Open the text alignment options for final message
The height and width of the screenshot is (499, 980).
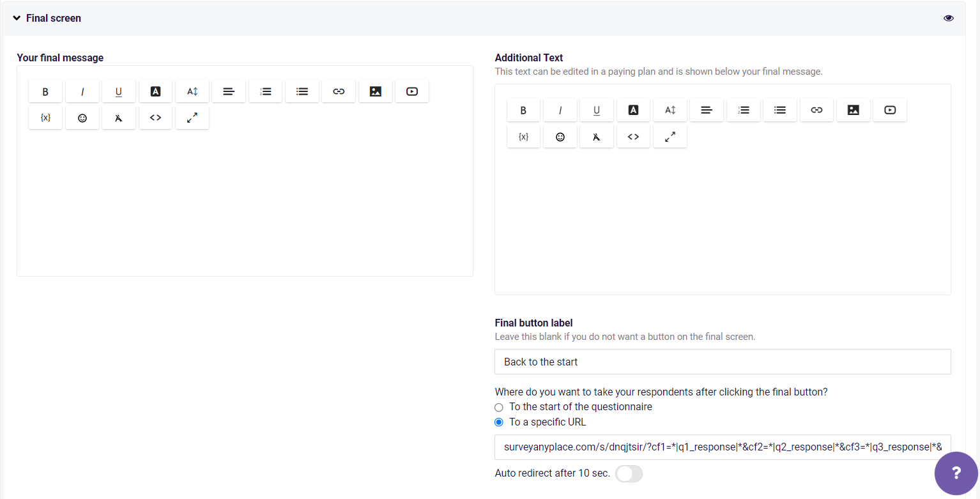point(228,91)
